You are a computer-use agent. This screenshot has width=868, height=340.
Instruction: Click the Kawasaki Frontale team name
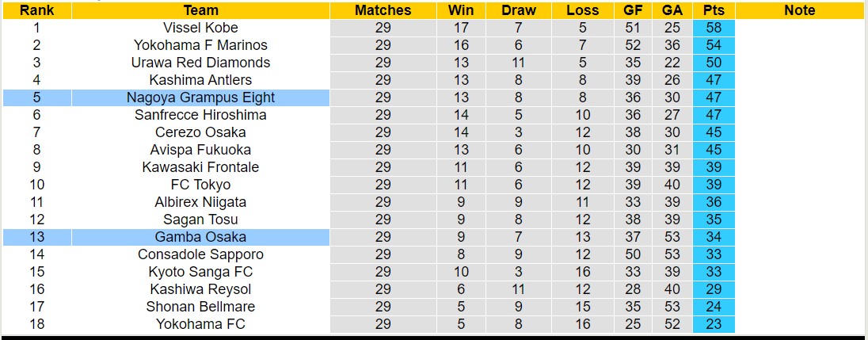200,167
